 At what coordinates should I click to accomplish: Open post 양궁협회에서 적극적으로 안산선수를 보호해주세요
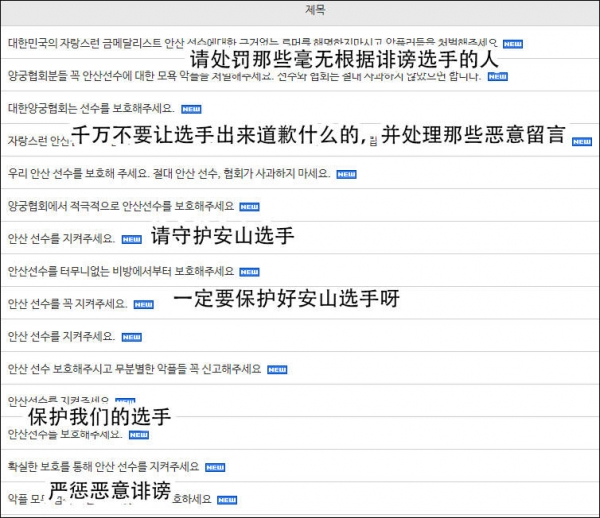[x=120, y=206]
